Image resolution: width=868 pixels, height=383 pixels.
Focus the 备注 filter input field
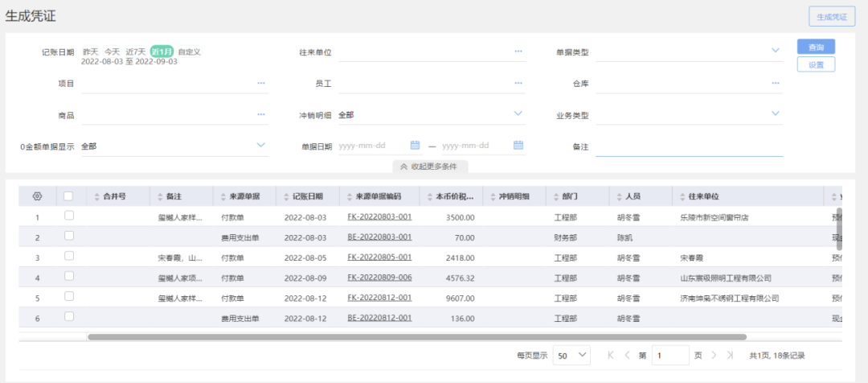point(690,146)
